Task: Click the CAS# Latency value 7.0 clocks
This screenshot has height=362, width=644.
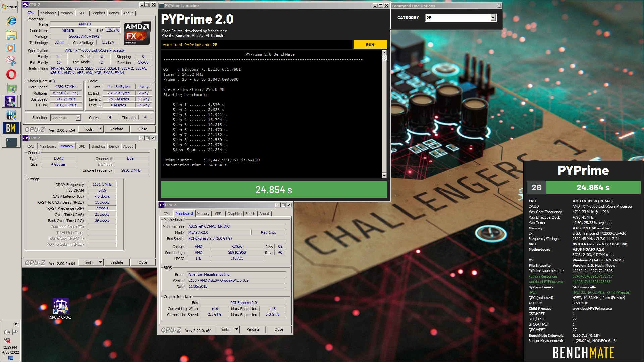Action: coord(102,196)
